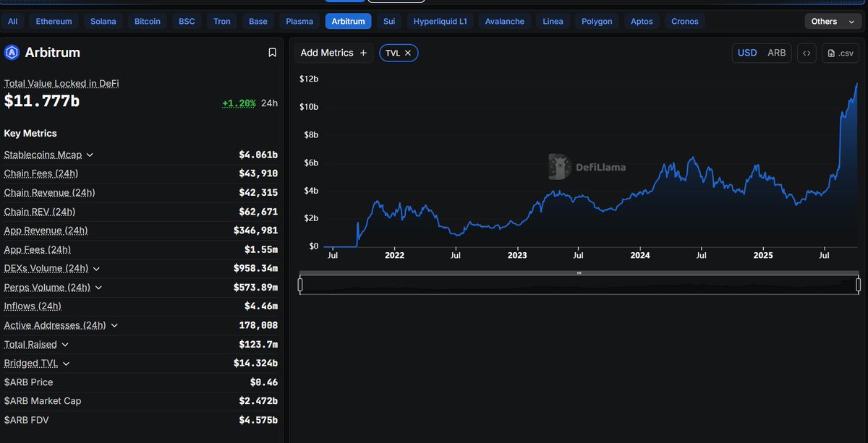The width and height of the screenshot is (868, 443).
Task: Open the Chain Fees (24h) link
Action: [41, 173]
